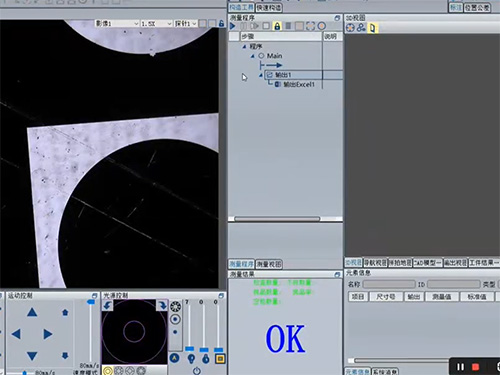Switch to the 测量视图 tab
Viewport: 500px width, 375px height.
269,264
